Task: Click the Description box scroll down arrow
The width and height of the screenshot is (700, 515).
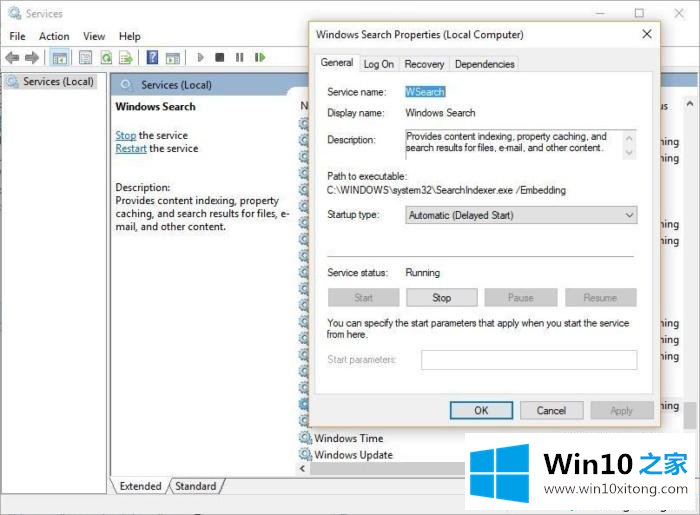Action: 629,153
